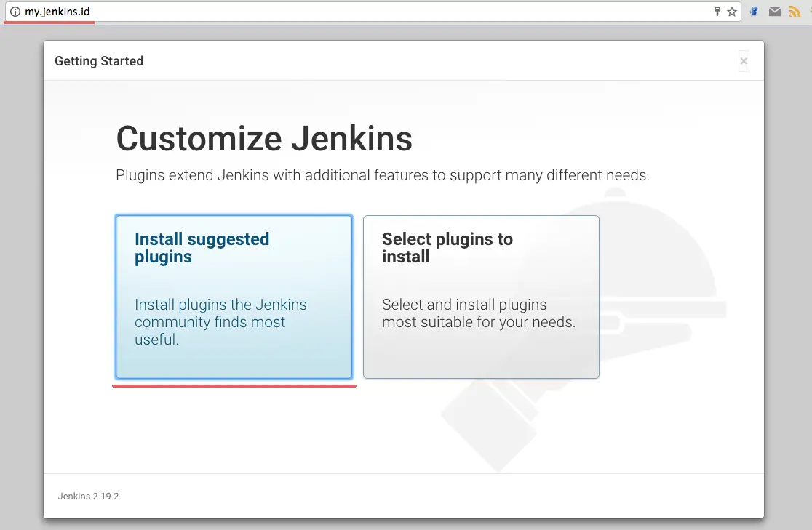Viewport: 812px width, 530px height.
Task: Choose the Select plugins to install option
Action: [x=481, y=297]
